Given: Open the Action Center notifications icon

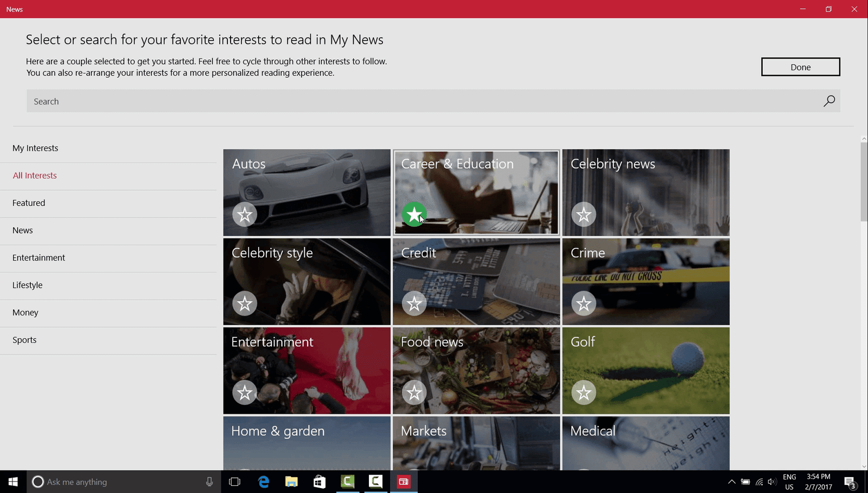Looking at the screenshot, I should pyautogui.click(x=850, y=482).
